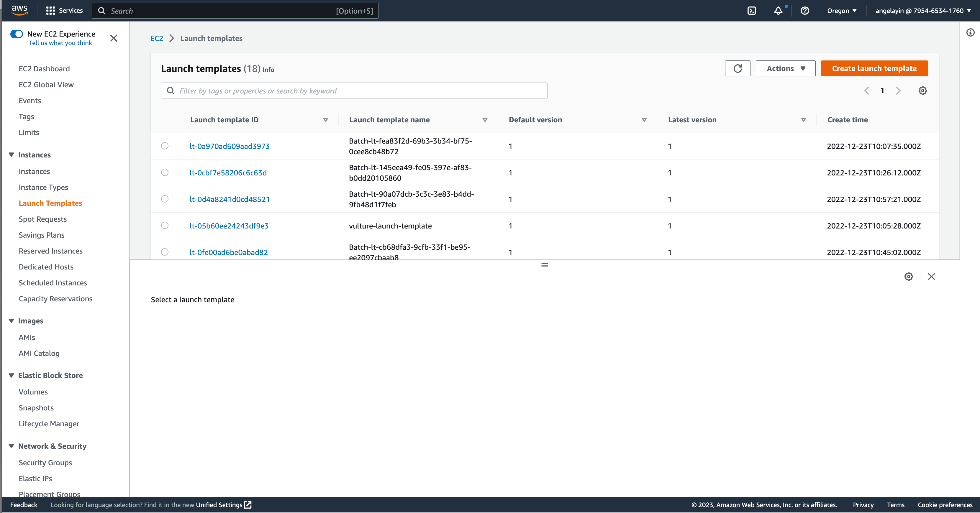Open the notifications bell

point(778,11)
